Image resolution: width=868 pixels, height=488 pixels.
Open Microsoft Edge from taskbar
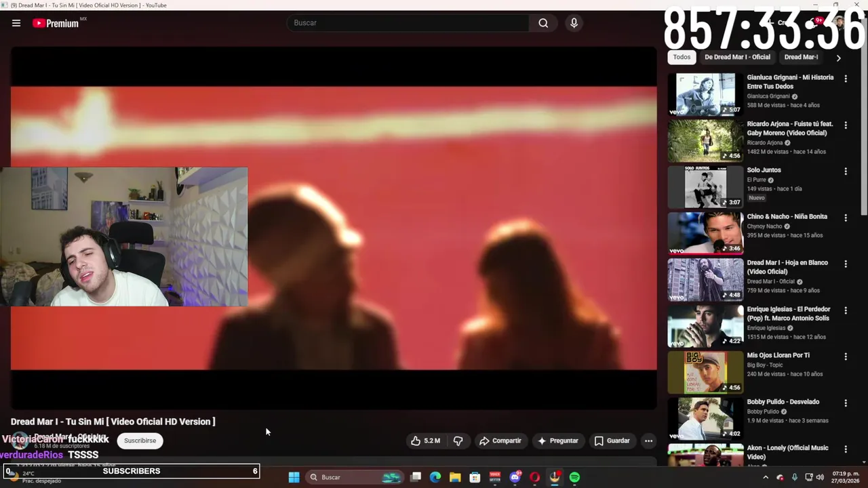(x=435, y=477)
